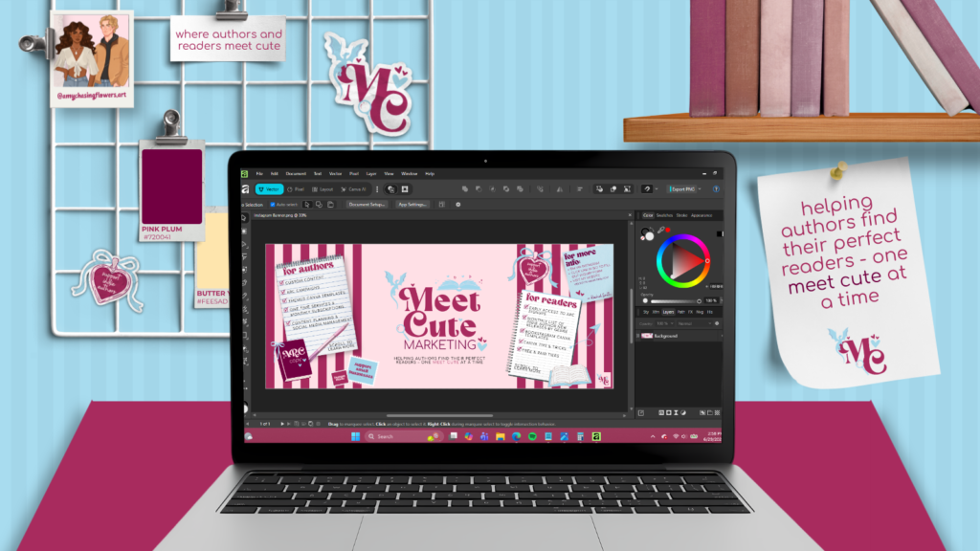Open File Explorer from the taskbar
This screenshot has width=980, height=551.
[500, 436]
